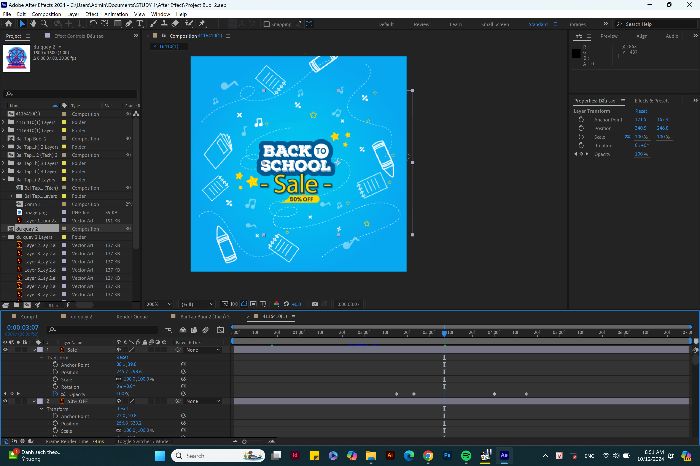
Task: Toggle Frame Blending icon in timeline header
Action: click(194, 330)
